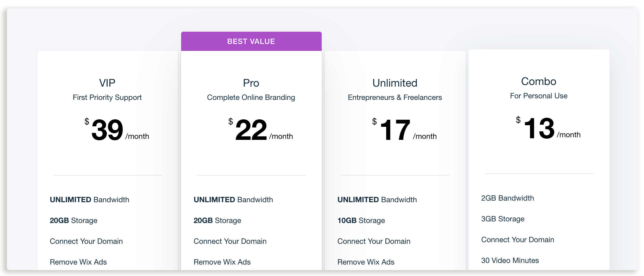Select the VIP plan title
Screen dimensions: 644x276
pyautogui.click(x=107, y=83)
